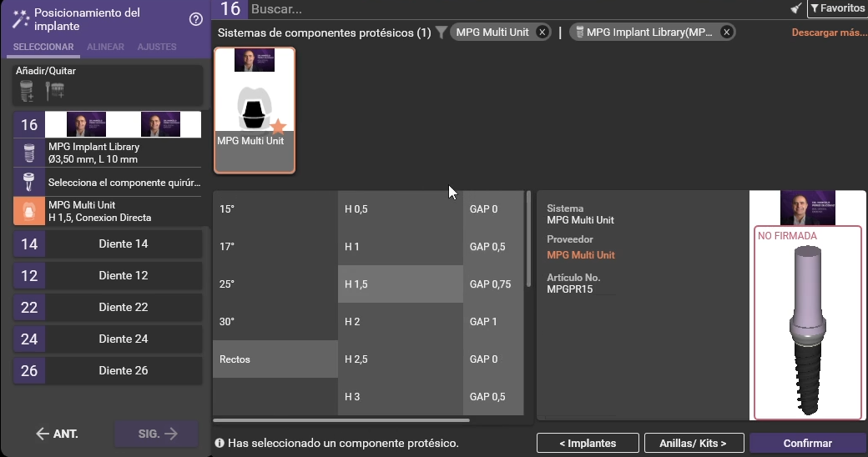Open the Descargar más link
The width and height of the screenshot is (868, 457).
tap(829, 33)
